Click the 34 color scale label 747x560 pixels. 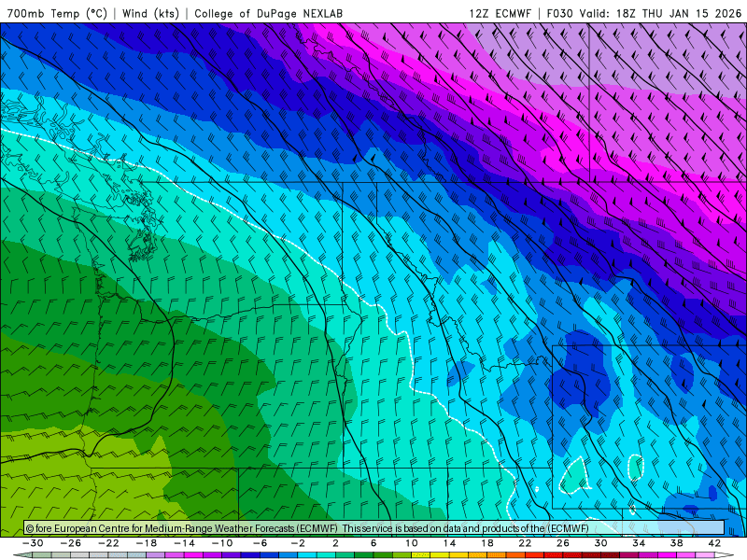tap(639, 543)
